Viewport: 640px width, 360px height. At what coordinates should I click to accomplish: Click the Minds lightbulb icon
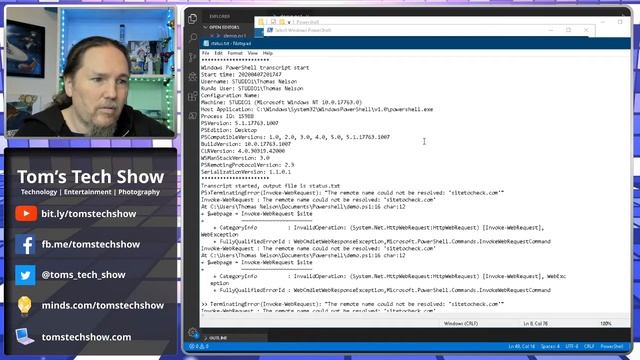[24, 306]
